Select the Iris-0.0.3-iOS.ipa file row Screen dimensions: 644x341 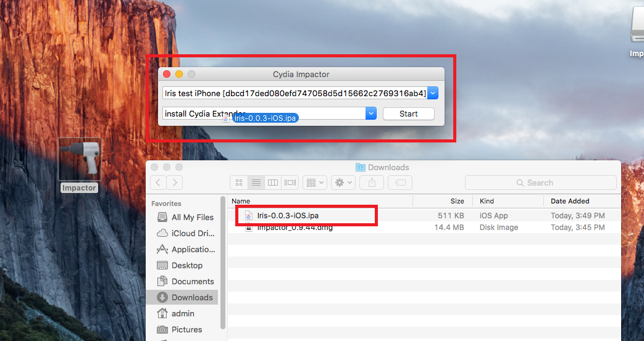click(424, 215)
